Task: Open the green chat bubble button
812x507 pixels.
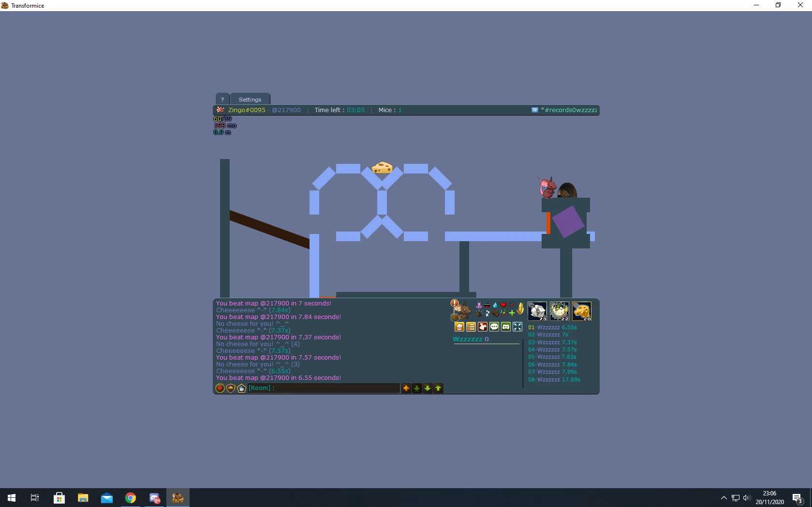Action: pos(494,327)
